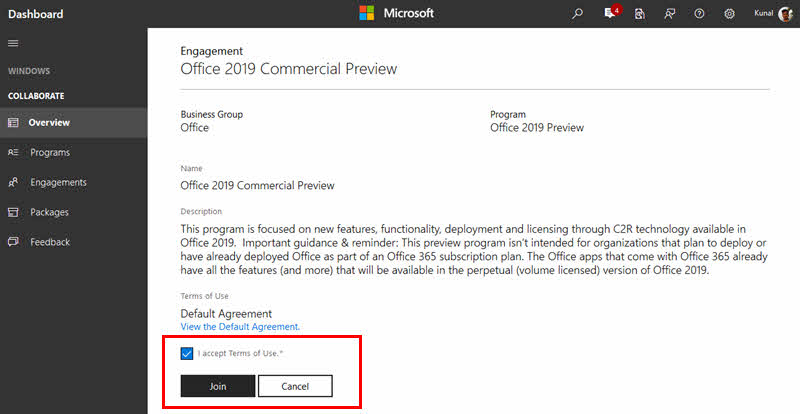Click the Kunal profile avatar
This screenshot has height=414, width=800.
point(785,14)
